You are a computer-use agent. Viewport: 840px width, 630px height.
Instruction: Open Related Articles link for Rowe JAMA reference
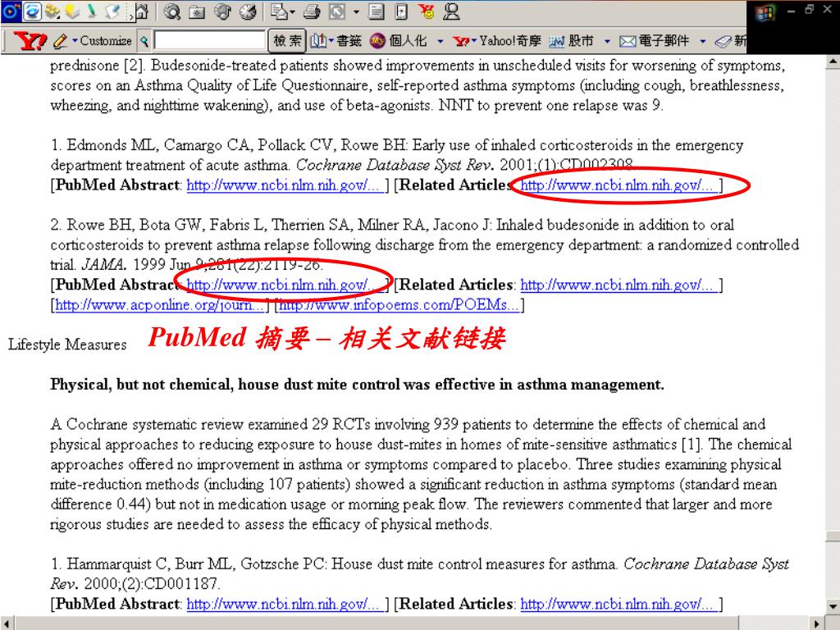tap(619, 285)
